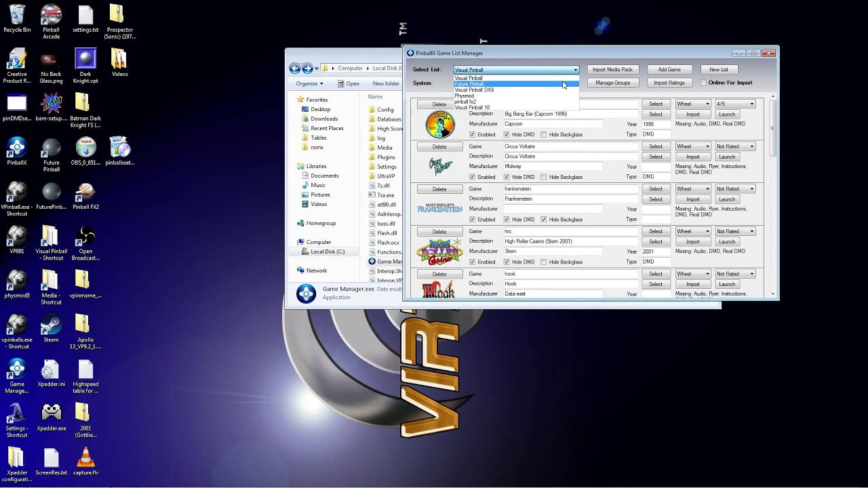Screen dimensions: 868x488
Task: Toggle Hide DMD for Frankenstein
Action: 507,220
